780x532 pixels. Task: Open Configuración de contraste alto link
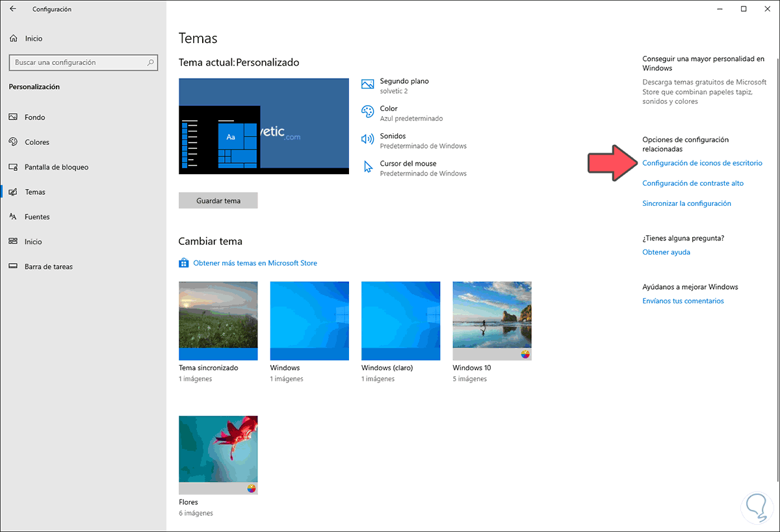693,183
